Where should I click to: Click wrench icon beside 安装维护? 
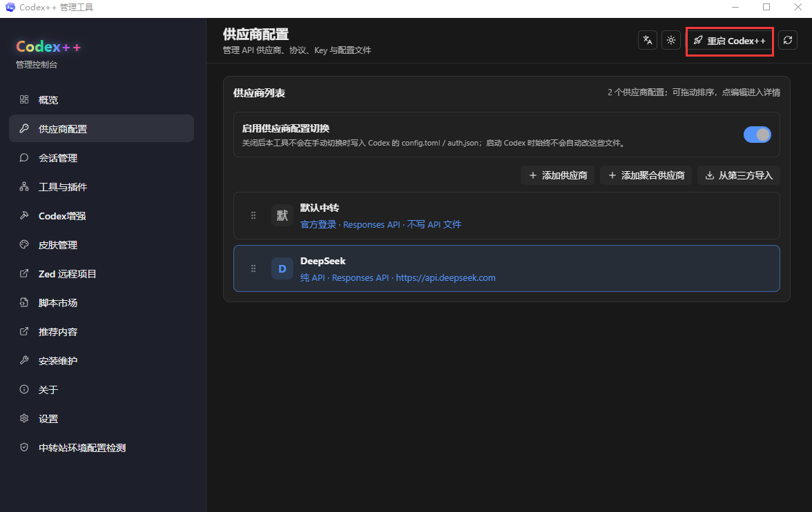coord(23,360)
